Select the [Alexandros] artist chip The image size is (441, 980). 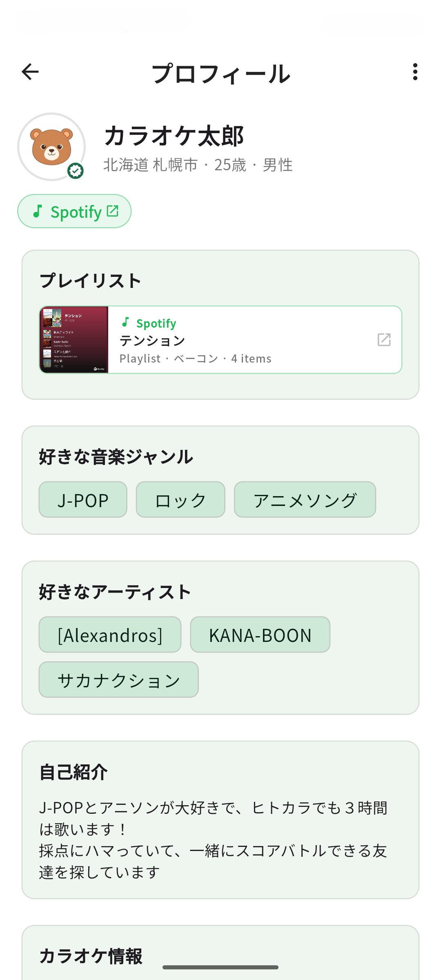110,634
